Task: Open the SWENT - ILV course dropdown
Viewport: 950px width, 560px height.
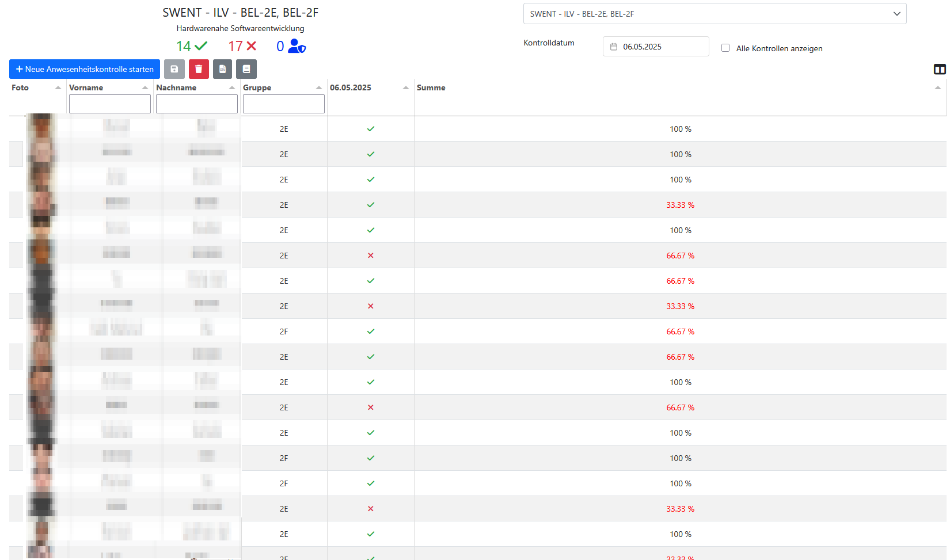Action: pos(715,14)
